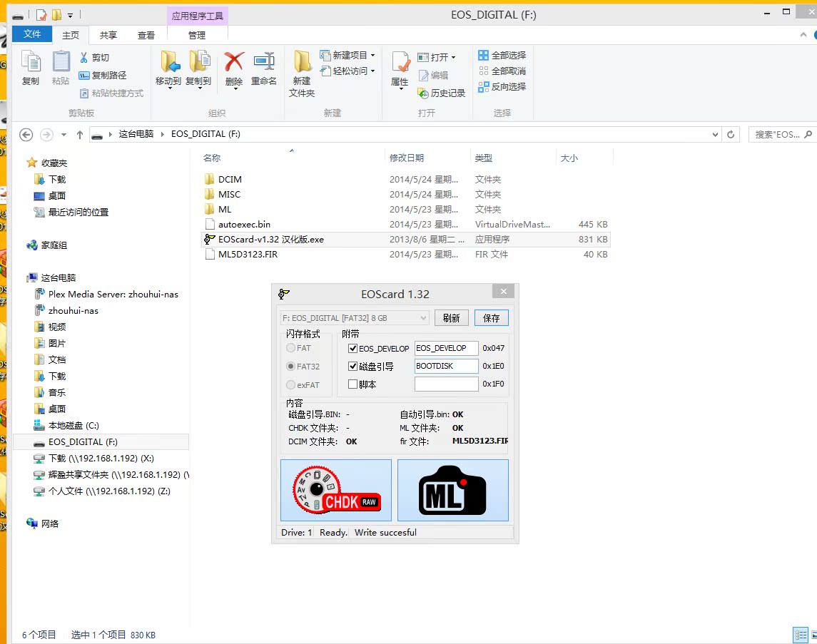Click Select none (全部取消)
The image size is (817, 644).
click(502, 71)
